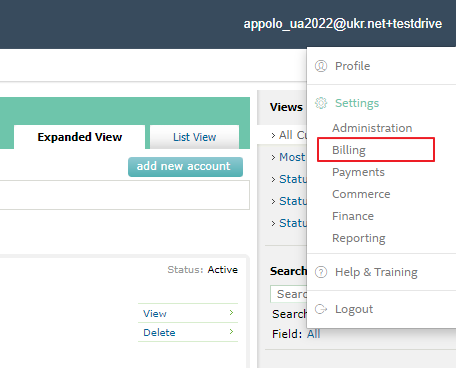Click the Help & Training question icon
The width and height of the screenshot is (456, 368).
pyautogui.click(x=321, y=272)
